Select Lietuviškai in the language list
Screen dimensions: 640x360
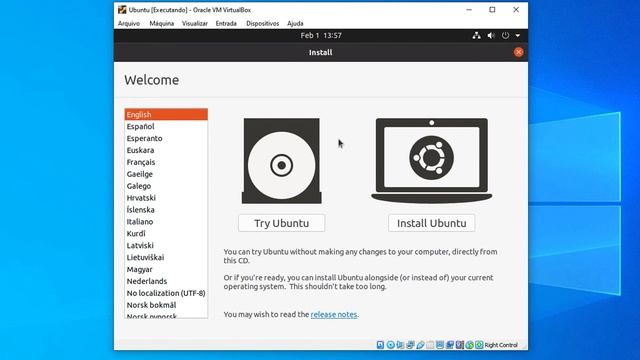coord(166,257)
